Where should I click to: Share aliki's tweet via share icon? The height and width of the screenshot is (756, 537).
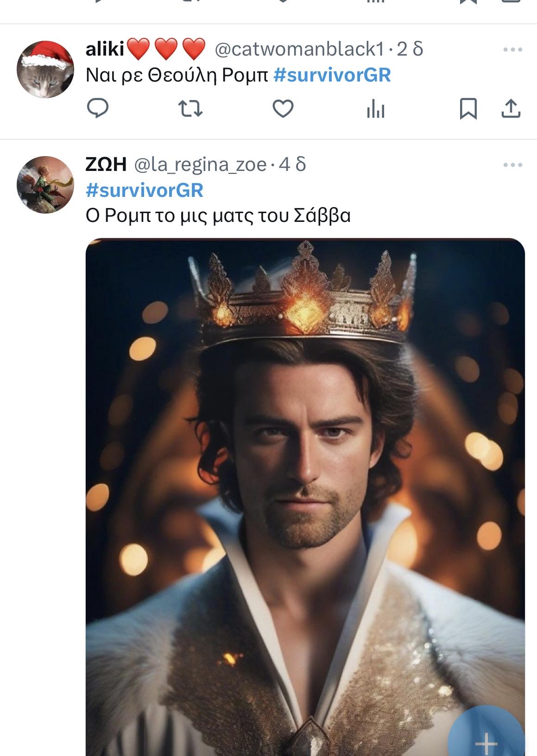click(x=511, y=109)
